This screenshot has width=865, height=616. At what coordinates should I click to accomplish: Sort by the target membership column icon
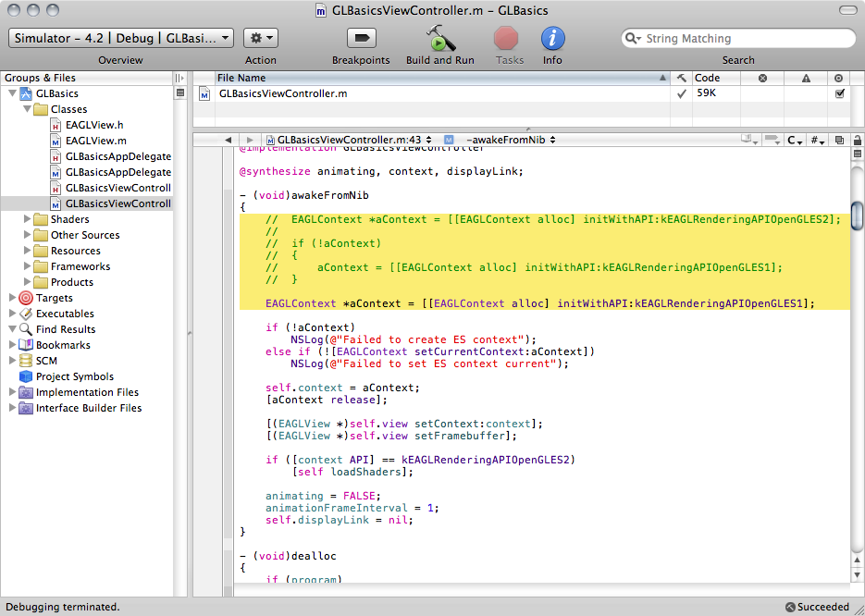[x=839, y=79]
